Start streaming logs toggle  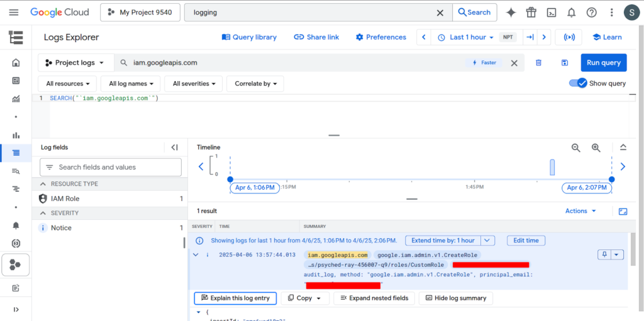pyautogui.click(x=569, y=37)
